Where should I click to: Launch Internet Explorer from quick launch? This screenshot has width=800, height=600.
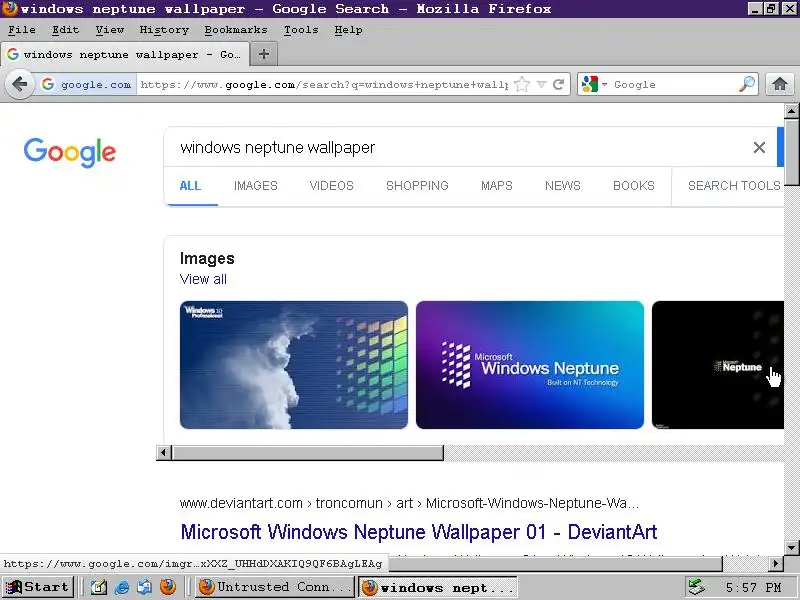pos(121,587)
